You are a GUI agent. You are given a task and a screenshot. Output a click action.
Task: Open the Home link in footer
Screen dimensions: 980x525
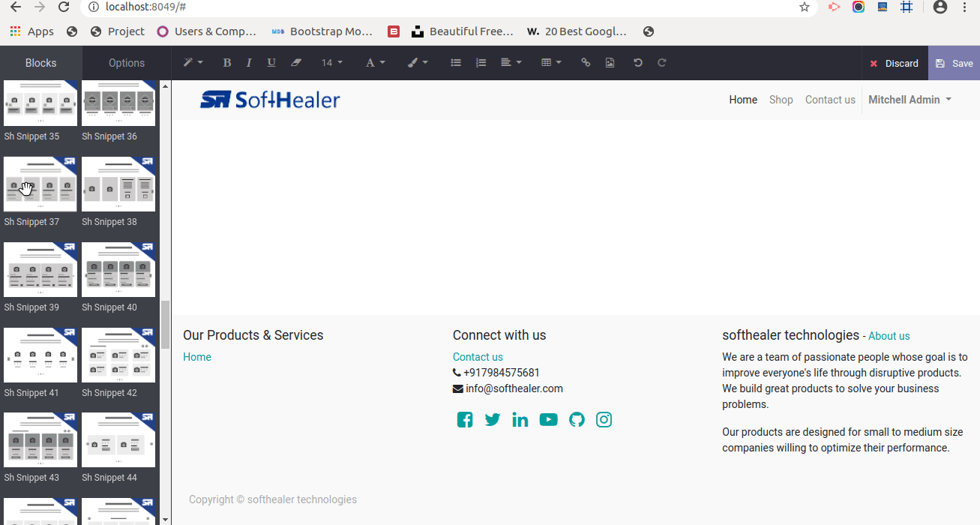coord(197,357)
